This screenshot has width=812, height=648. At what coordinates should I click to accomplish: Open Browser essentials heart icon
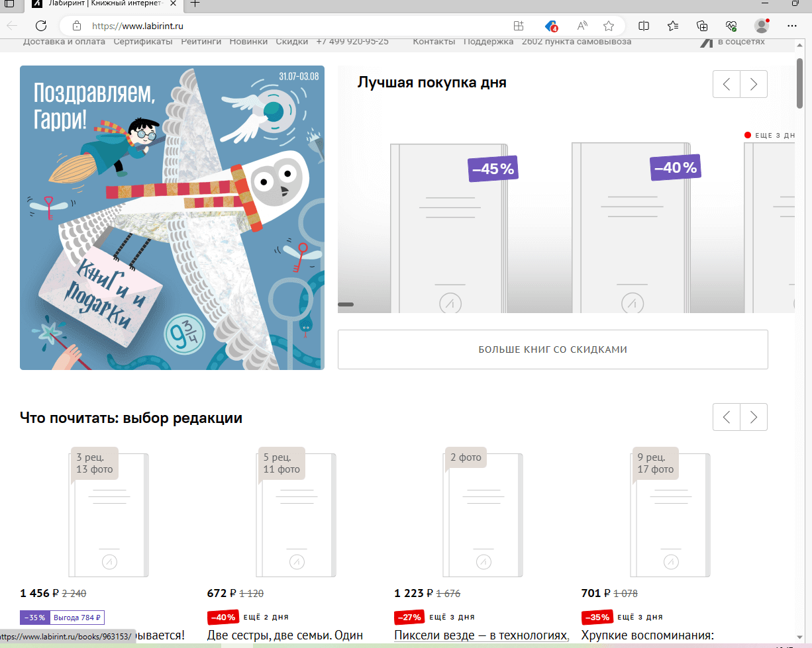(732, 26)
